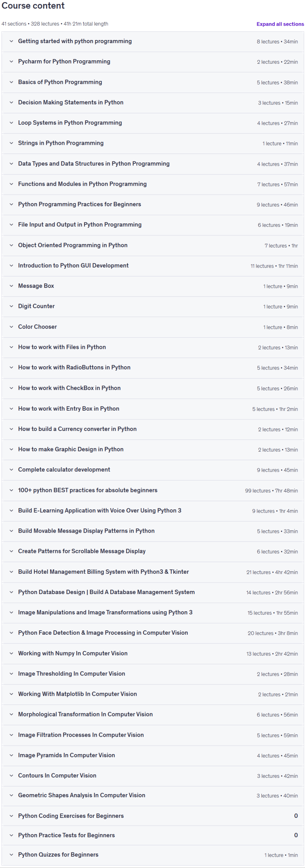Open Basics of Python Programming section title
305x868 pixels.
point(60,82)
